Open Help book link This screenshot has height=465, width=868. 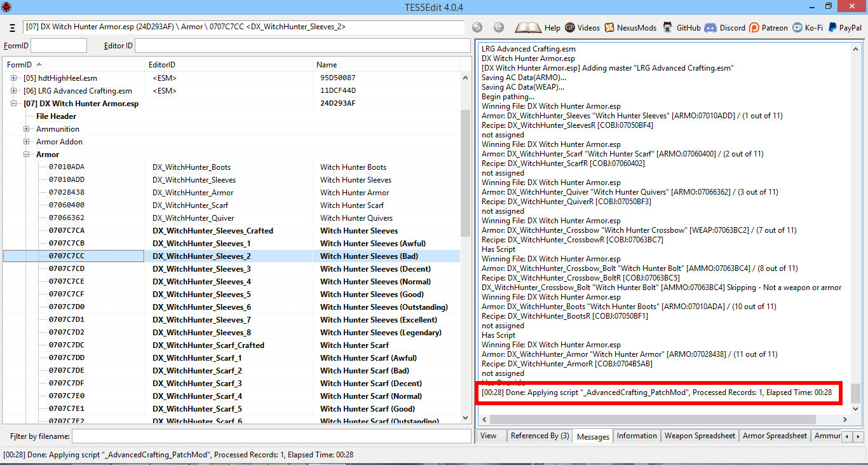(x=538, y=27)
